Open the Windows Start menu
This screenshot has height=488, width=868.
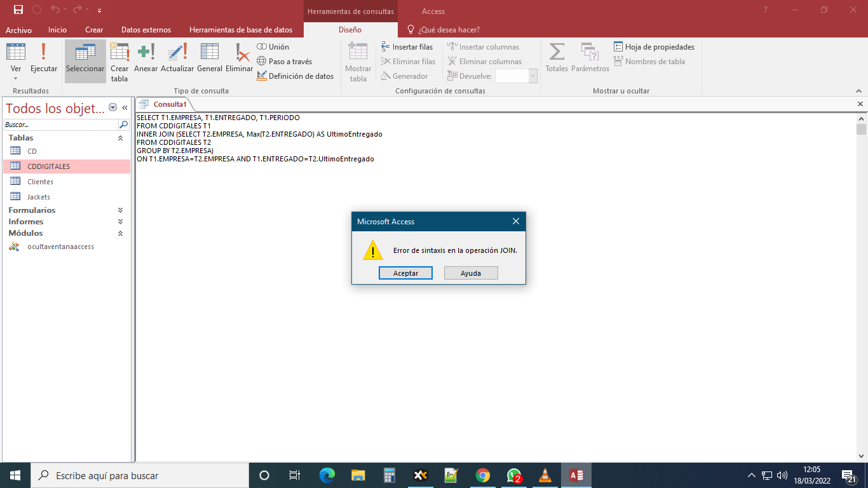pos(15,475)
